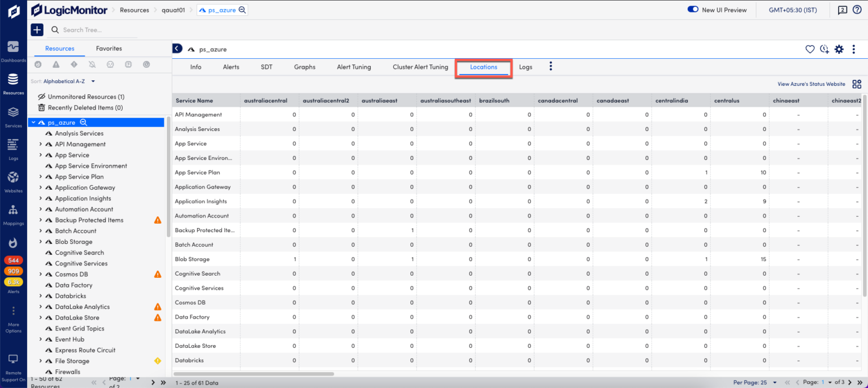Expand the DataLake Analytics tree node
Screen dimensions: 868x388
[x=41, y=307]
